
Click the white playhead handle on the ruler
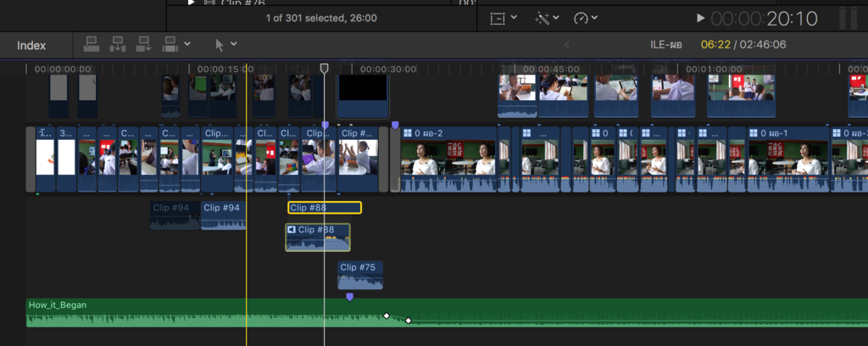pos(324,69)
